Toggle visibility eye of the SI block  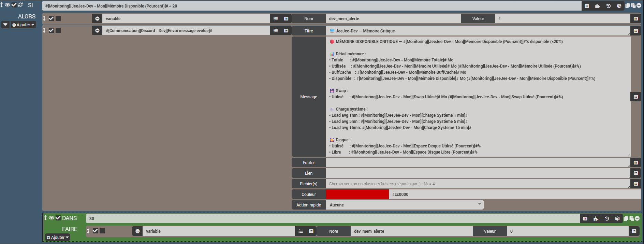tap(7, 5)
